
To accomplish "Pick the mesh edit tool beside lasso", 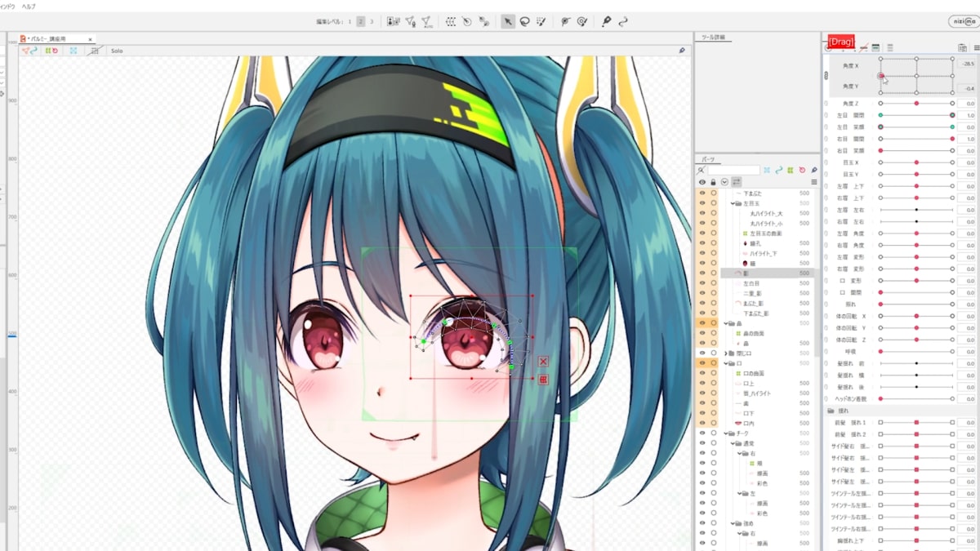I will tap(541, 22).
